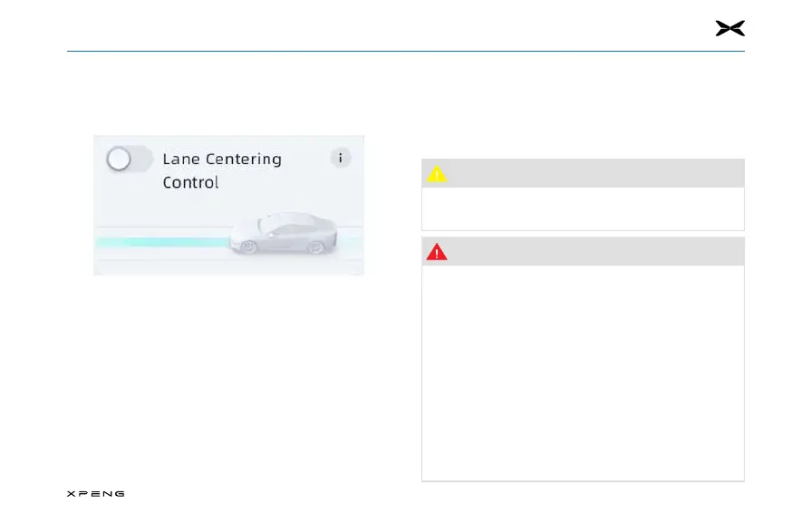Viewport: 812px width, 514px height.
Task: Open the Lane Centering info icon
Action: (340, 158)
